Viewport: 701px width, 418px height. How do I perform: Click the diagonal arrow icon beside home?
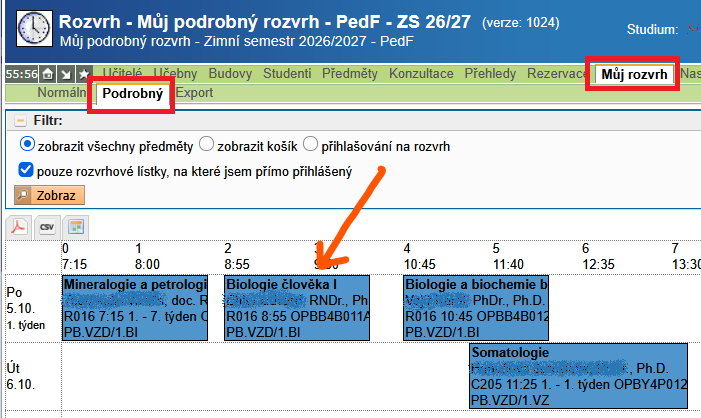[66, 74]
